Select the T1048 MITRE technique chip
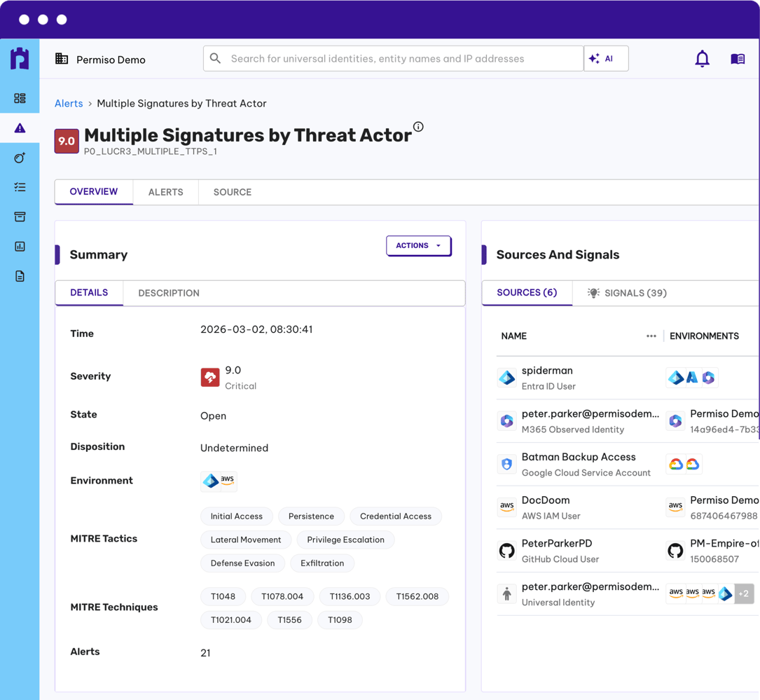 point(223,596)
